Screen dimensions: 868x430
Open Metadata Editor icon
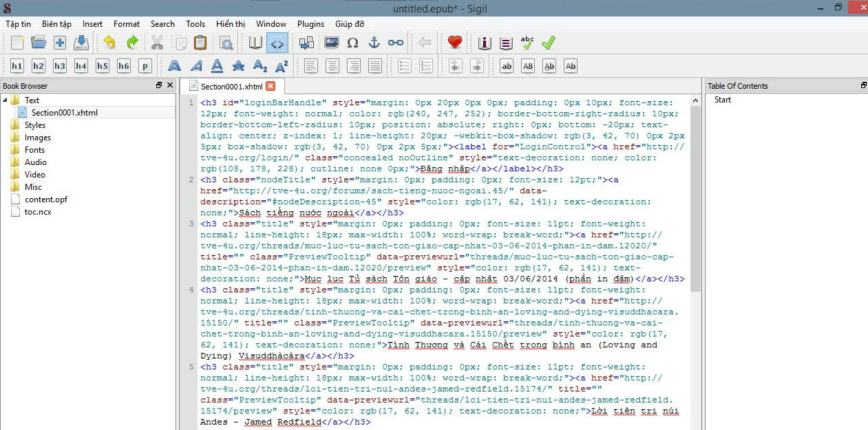[485, 43]
